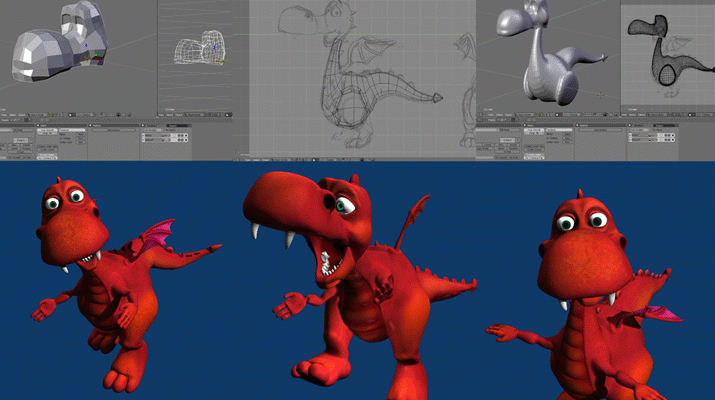Select Mirror modifier row below dark wireframe dragon

tap(651, 135)
